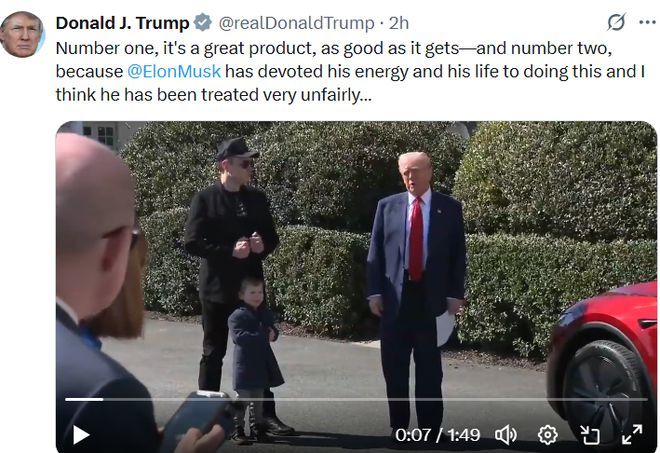Mute the video using the speaker icon
The image size is (660, 453).
(x=506, y=434)
